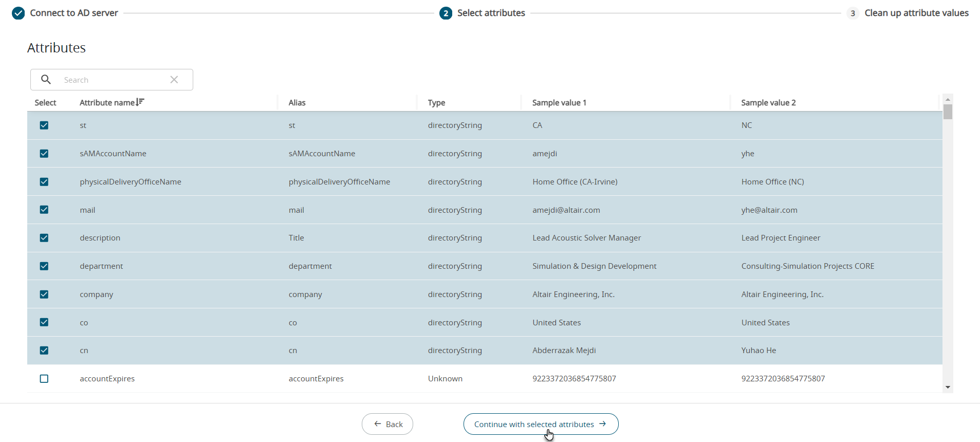Click the completed Connect to AD server checkmark
The height and width of the screenshot is (442, 980).
point(19,13)
